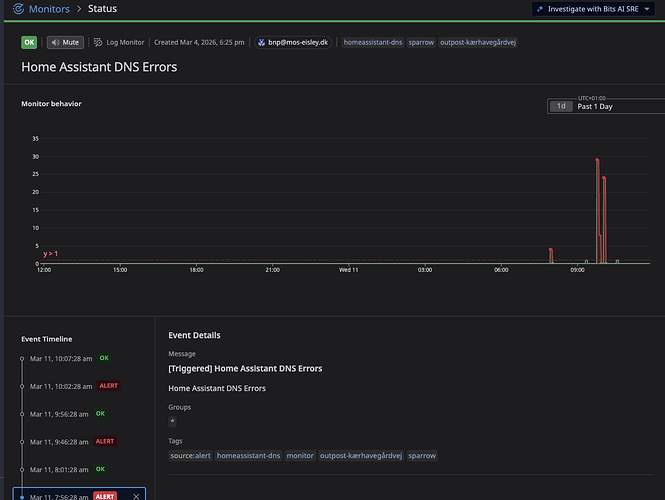Mute this monitor
665x500 pixels.
pyautogui.click(x=65, y=42)
